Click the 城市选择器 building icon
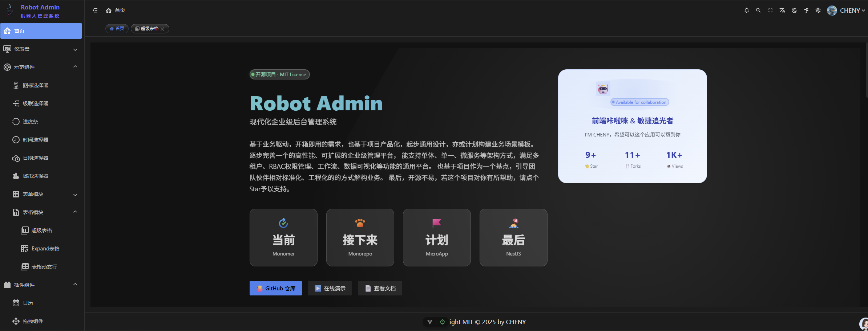 tap(16, 176)
